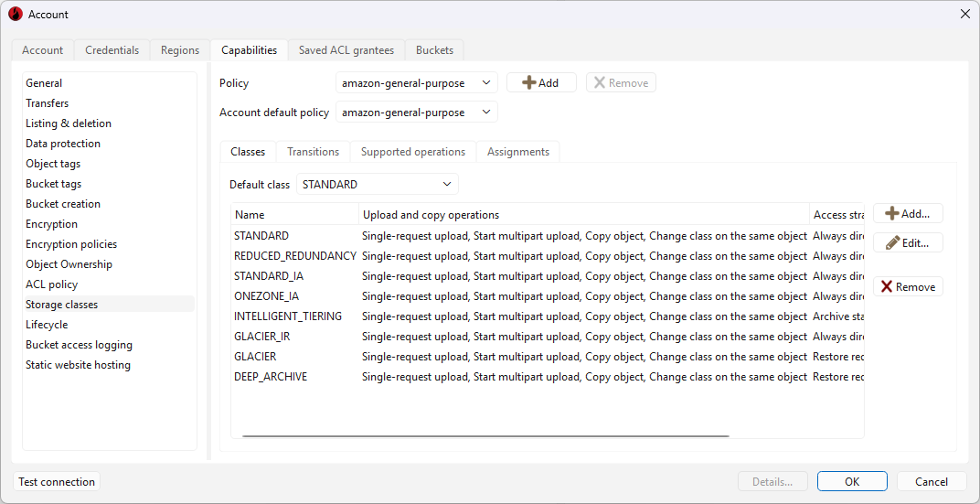
Task: Select Bucket access logging in the sidebar
Action: [110, 345]
